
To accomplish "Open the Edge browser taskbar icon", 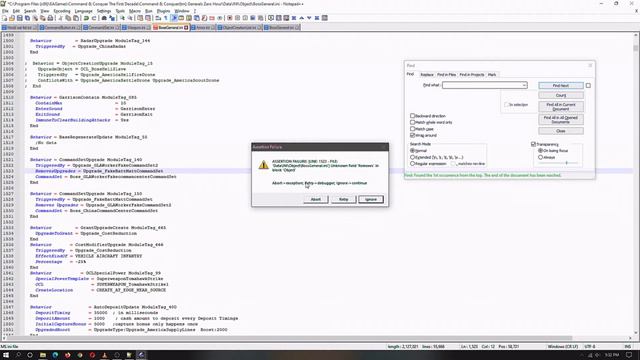I will (x=55, y=355).
